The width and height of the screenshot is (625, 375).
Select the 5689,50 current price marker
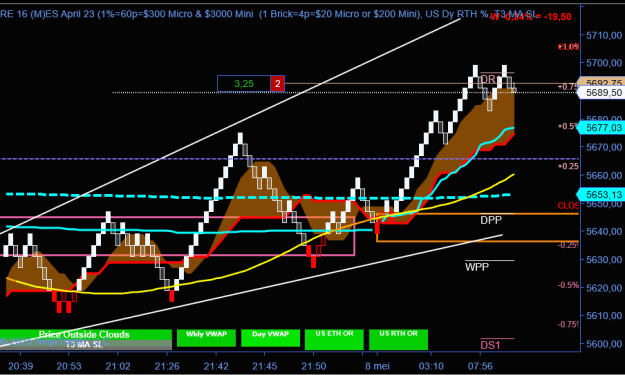click(601, 93)
